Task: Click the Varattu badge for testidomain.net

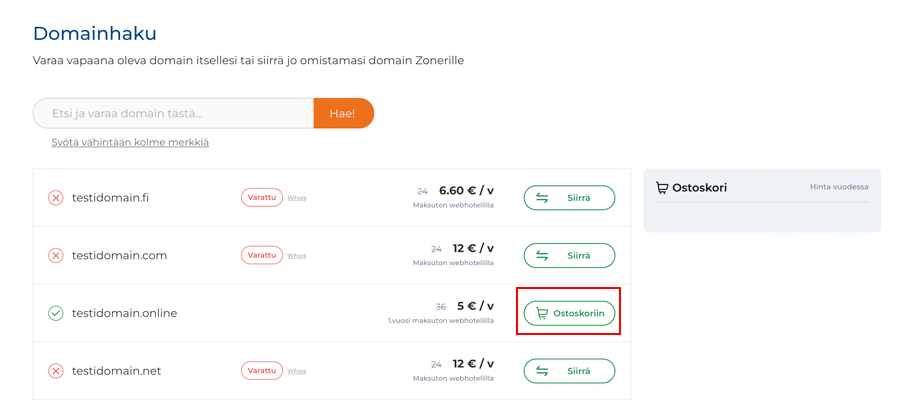Action: click(261, 372)
